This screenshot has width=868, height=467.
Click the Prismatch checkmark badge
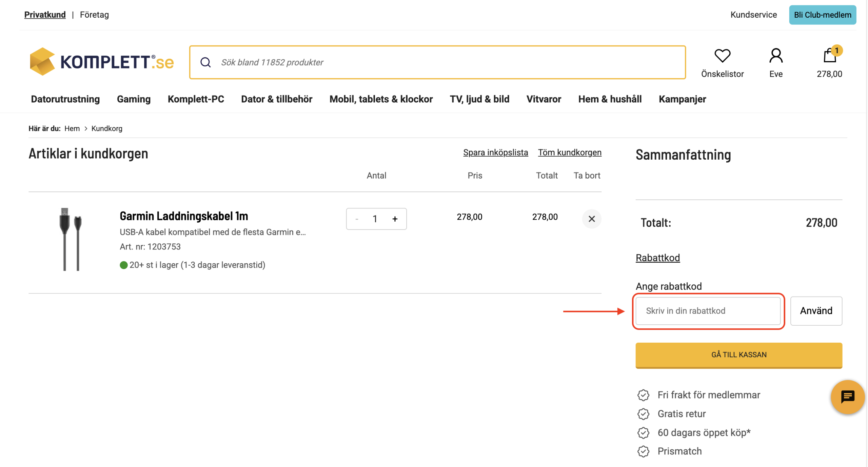pyautogui.click(x=643, y=451)
